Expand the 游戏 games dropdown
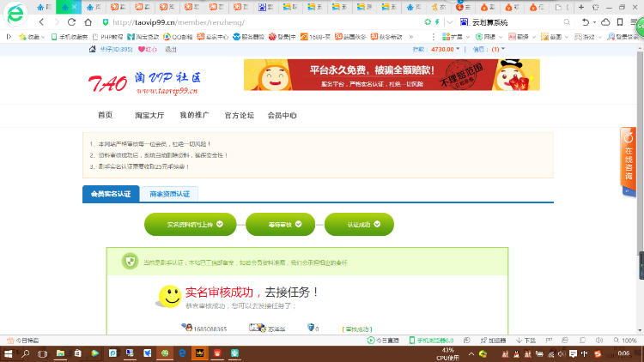Viewport: 644px width, 362px height. click(599, 37)
